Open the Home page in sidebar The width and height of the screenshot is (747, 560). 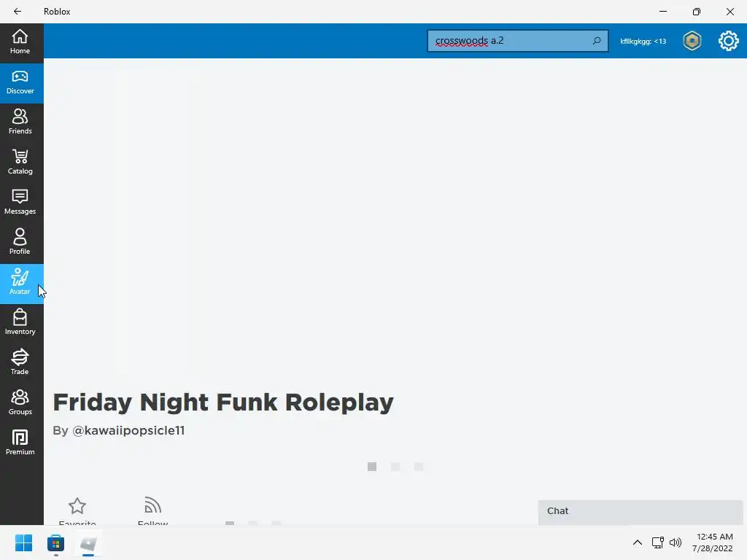[20, 42]
